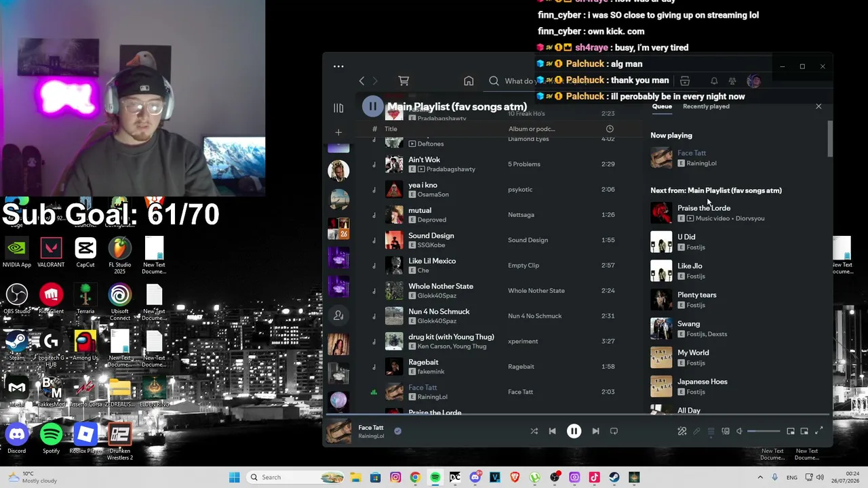Toggle the magic wand icon in player bar
The width and height of the screenshot is (868, 488).
[682, 431]
